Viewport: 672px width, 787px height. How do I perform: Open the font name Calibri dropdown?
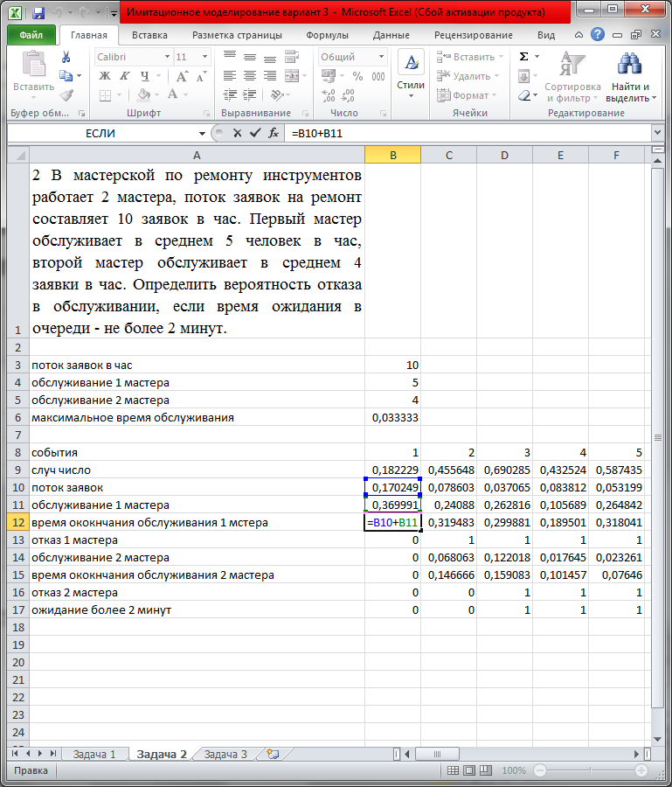point(168,57)
